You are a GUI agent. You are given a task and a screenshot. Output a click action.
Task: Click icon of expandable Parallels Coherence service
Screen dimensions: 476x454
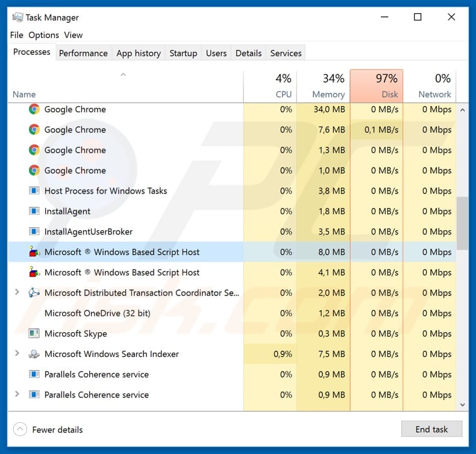point(34,394)
